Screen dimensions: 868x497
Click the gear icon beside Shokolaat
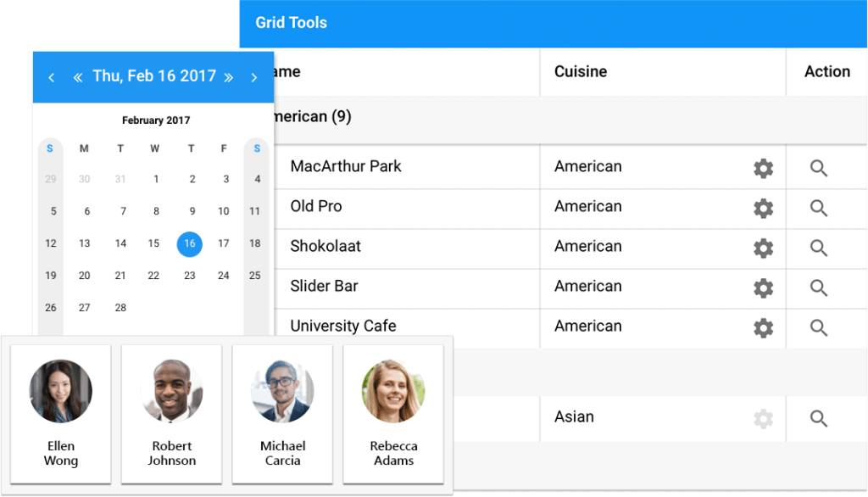click(764, 248)
